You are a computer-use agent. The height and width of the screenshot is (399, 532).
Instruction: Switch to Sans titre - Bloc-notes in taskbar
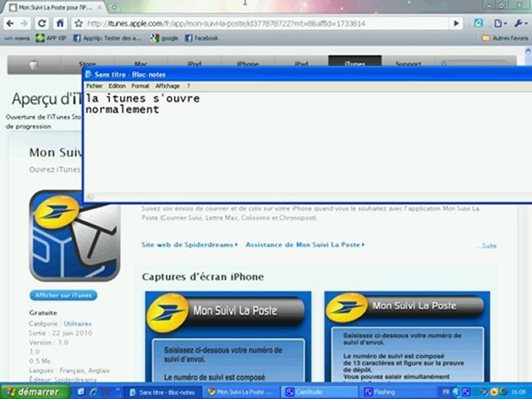(x=162, y=392)
